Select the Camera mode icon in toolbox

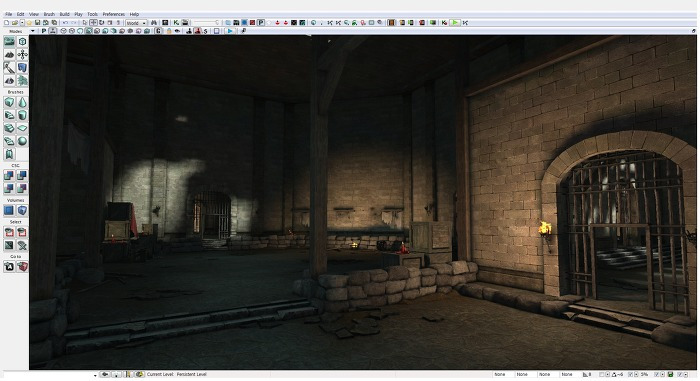pos(9,42)
